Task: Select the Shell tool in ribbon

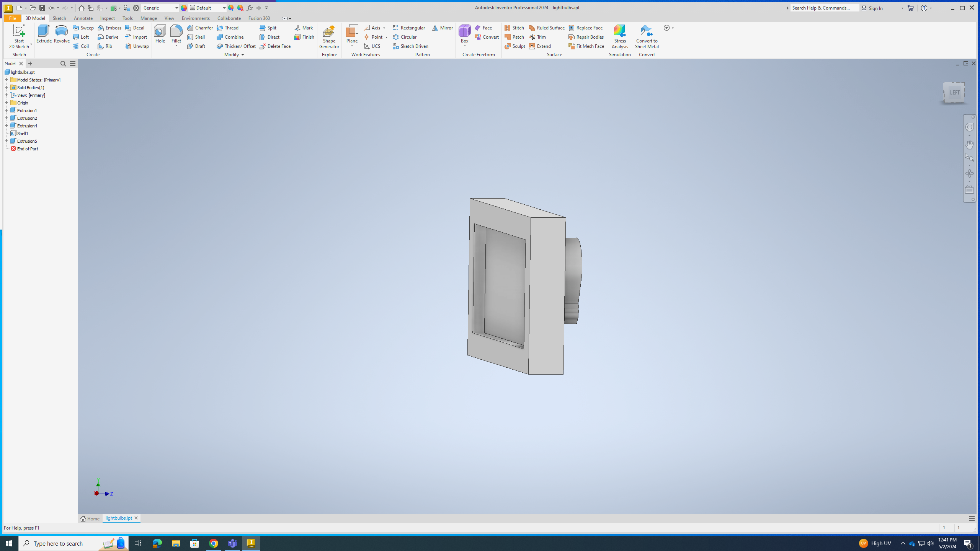Action: pyautogui.click(x=196, y=37)
